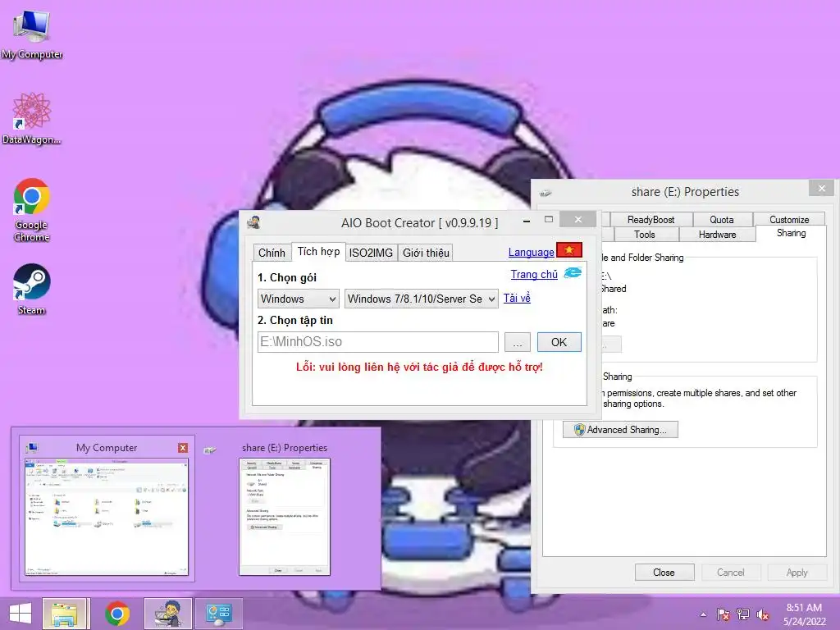840x630 pixels.
Task: Open Chrome from the taskbar
Action: pos(117,613)
